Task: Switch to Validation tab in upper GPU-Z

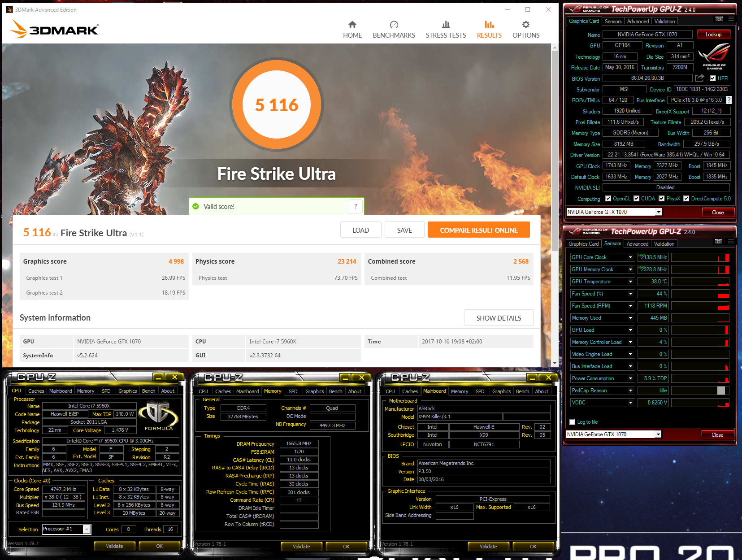Action: (x=664, y=22)
